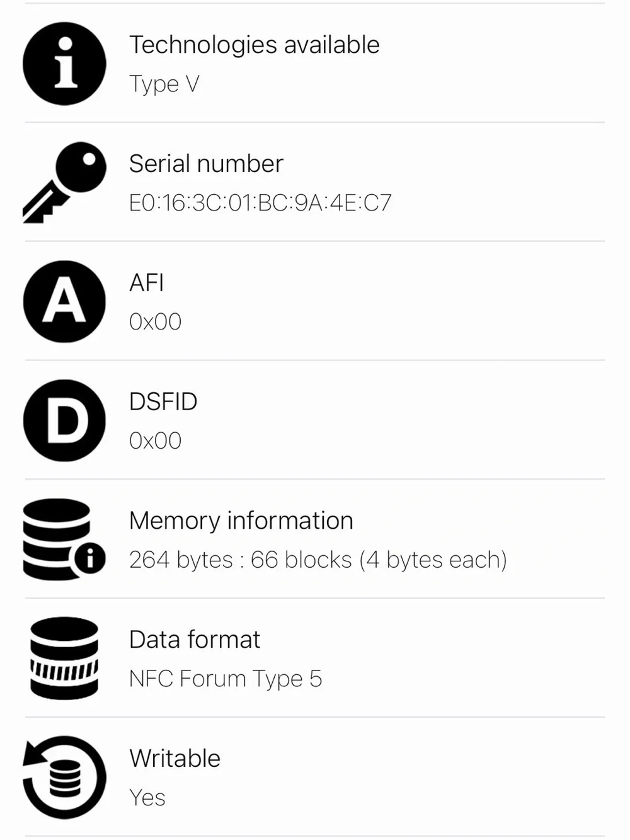Select serial number E0:16:3C:01:BC:9A:4E:C7

click(x=260, y=203)
